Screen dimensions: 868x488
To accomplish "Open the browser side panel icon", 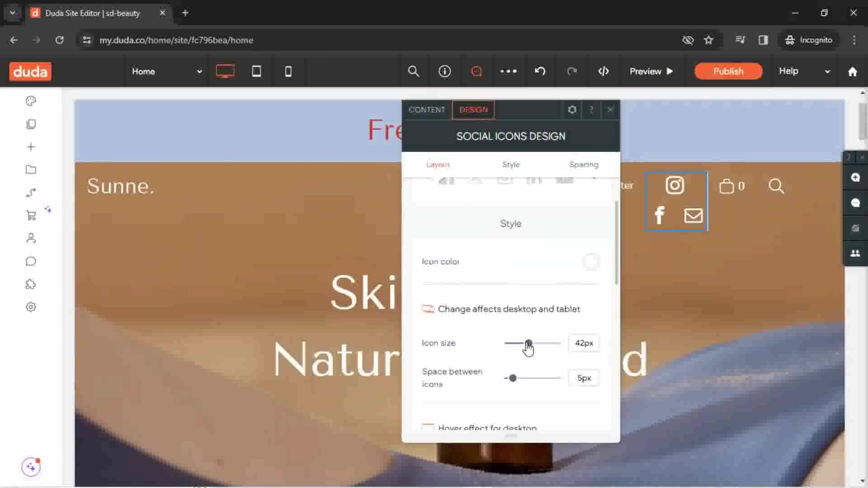I will coord(763,40).
